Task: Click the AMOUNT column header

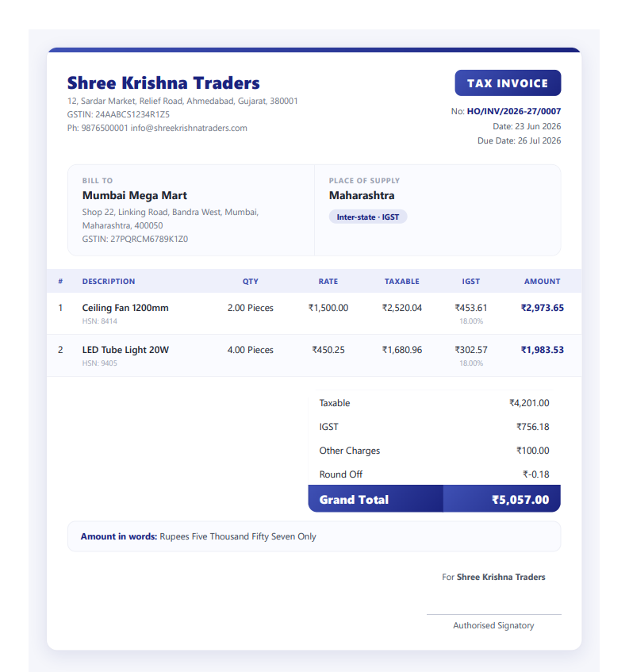Action: point(542,282)
